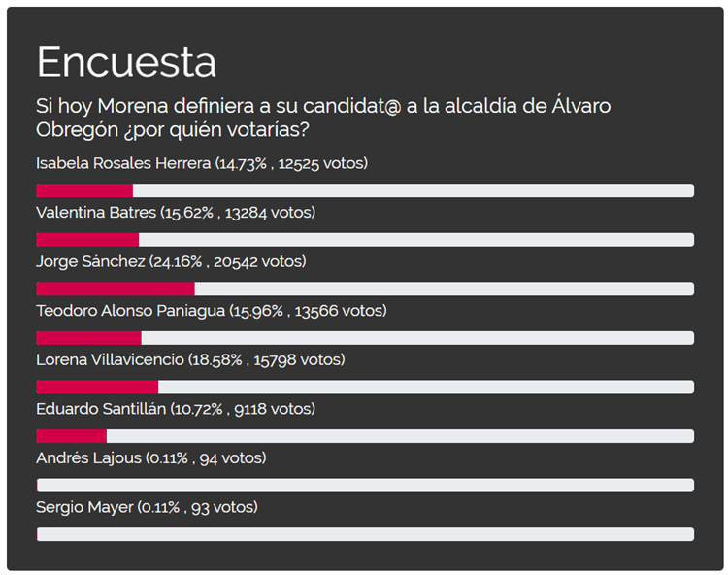
Task: Click red filled portion of Jorge Sánchez bar
Action: tap(116, 288)
